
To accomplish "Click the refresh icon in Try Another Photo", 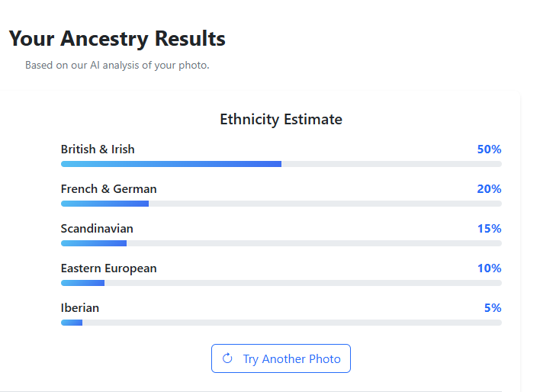I will click(x=227, y=358).
